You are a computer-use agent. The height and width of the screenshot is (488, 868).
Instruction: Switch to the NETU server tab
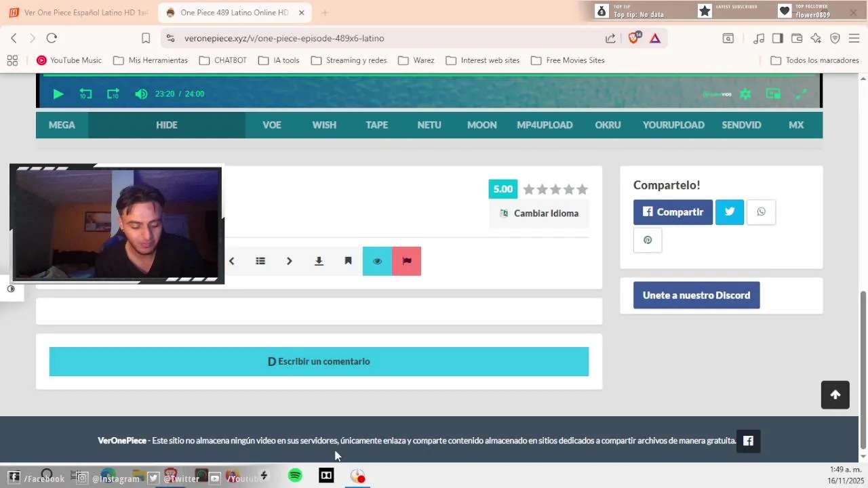(429, 125)
